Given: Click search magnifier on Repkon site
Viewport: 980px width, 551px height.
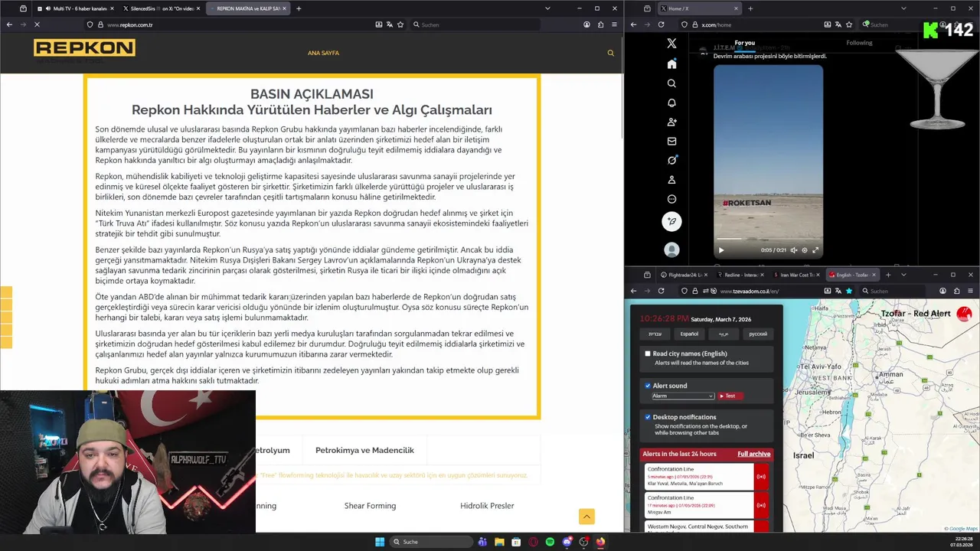Looking at the screenshot, I should point(610,53).
